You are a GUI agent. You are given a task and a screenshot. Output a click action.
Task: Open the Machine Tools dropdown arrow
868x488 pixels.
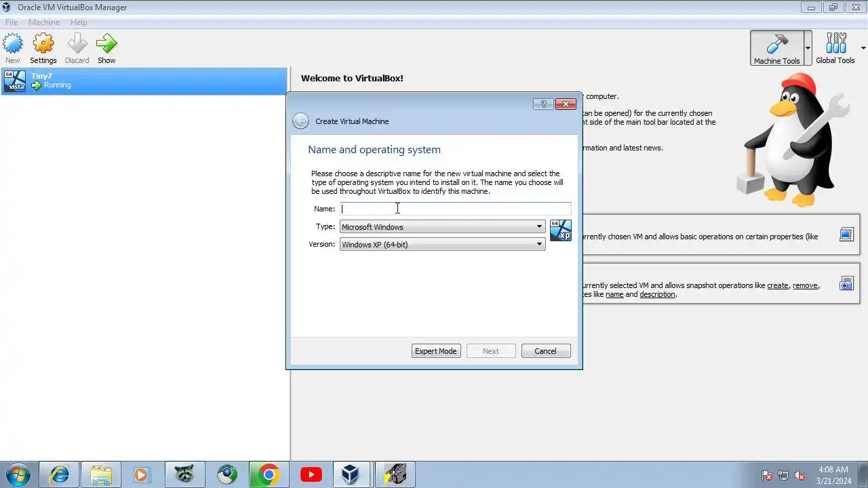[x=808, y=48]
